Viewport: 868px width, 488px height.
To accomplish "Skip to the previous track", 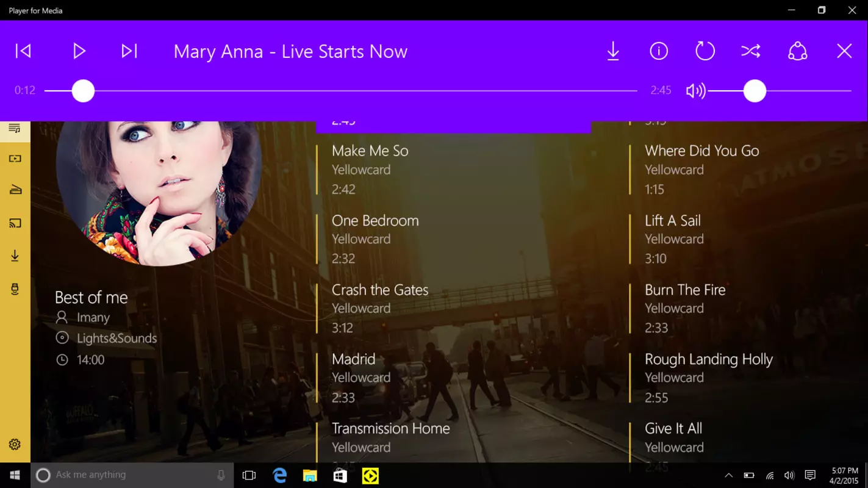I will coord(23,51).
